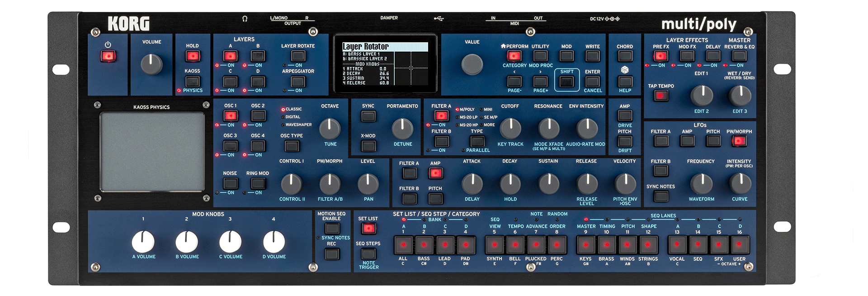Viewport: 868px width, 296px height.
Task: Click the A Volume mod knob 1
Action: coord(143,242)
